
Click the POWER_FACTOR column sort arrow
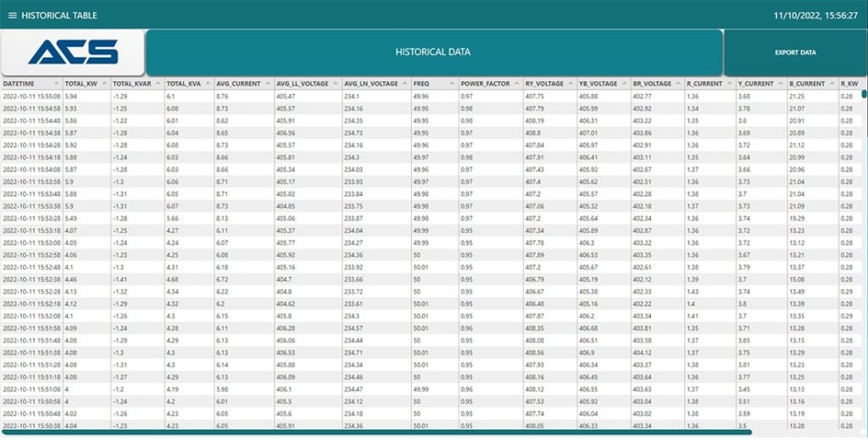click(516, 84)
